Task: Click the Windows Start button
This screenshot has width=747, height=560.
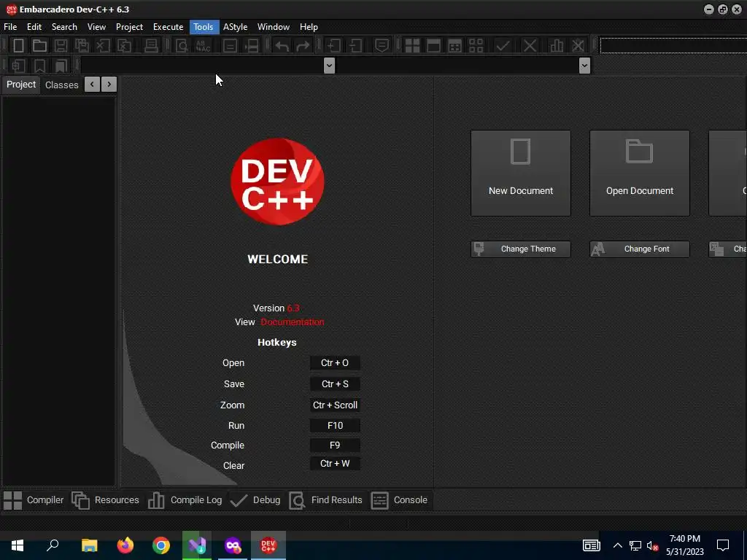Action: [x=18, y=545]
